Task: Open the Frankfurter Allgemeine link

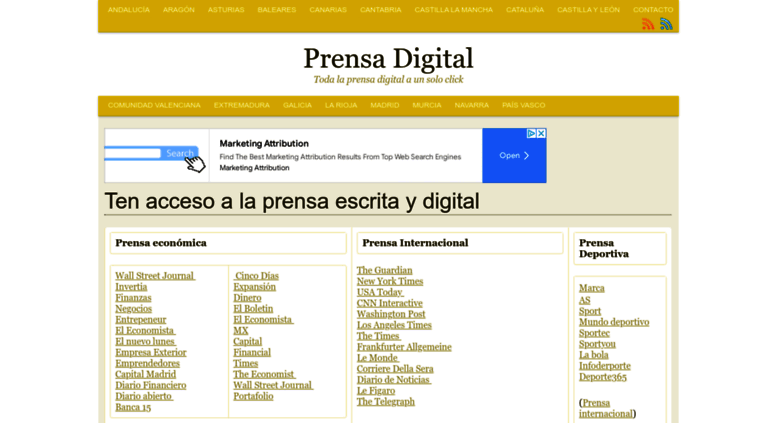Action: click(404, 347)
